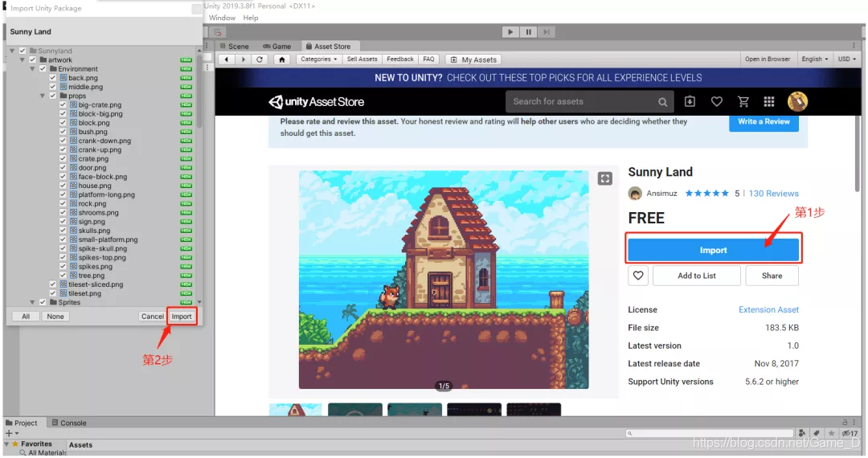Uncheck tileset.png checkbox
This screenshot has height=458, width=868.
[53, 293]
